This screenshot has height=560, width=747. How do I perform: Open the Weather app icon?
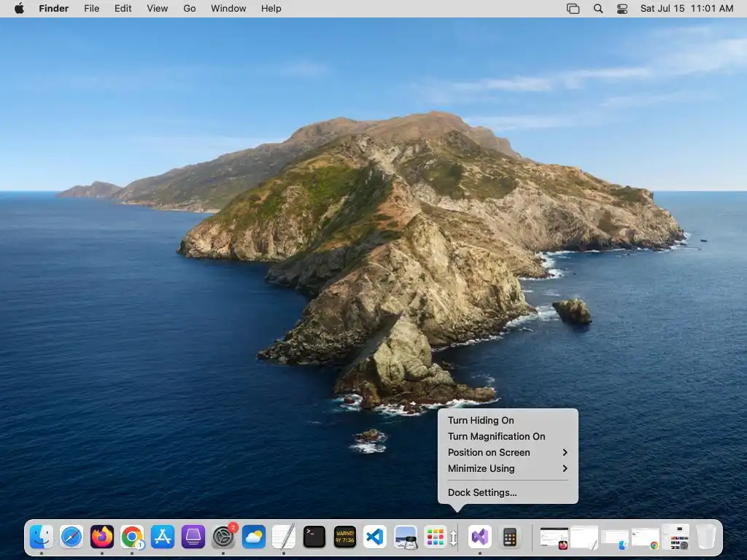pyautogui.click(x=253, y=537)
